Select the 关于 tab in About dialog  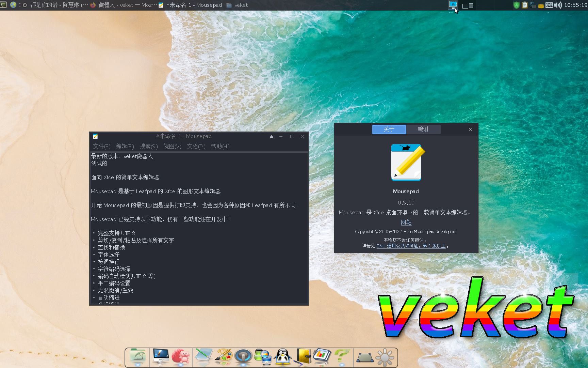point(389,129)
